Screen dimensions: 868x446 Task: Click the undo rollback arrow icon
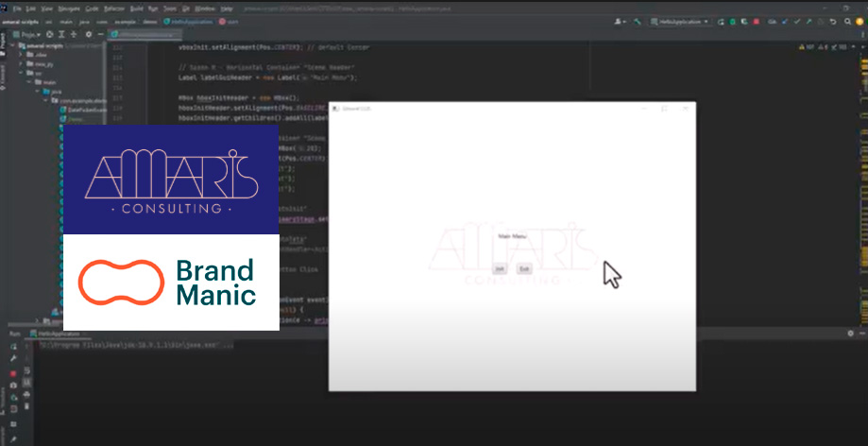click(833, 22)
